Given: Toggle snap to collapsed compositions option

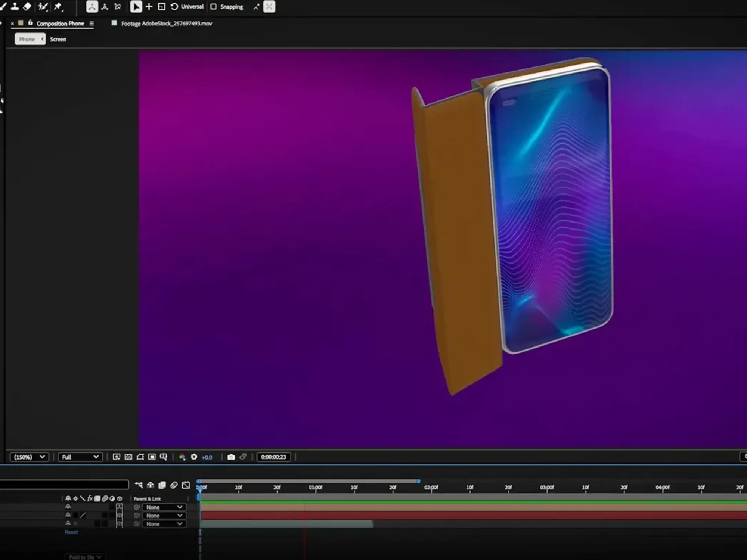Looking at the screenshot, I should point(269,7).
